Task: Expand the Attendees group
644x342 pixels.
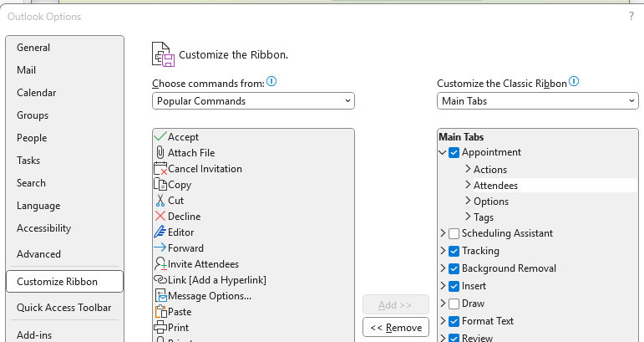Action: pos(468,185)
